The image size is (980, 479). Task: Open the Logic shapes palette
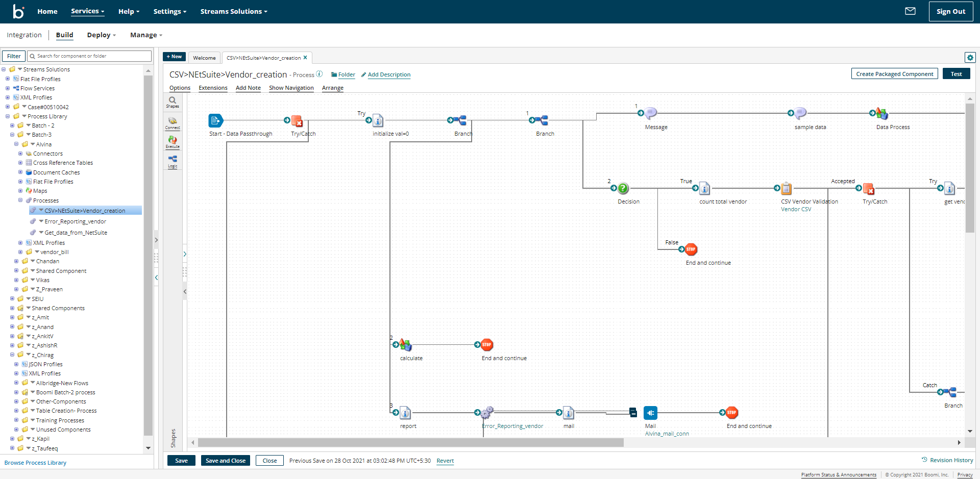[x=173, y=161]
